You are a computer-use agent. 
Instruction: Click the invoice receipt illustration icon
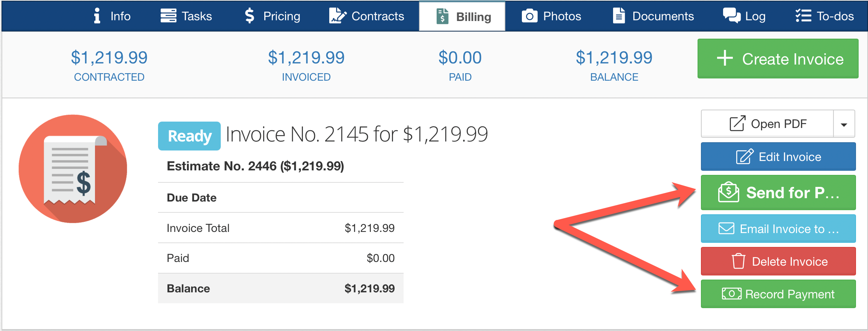[73, 169]
